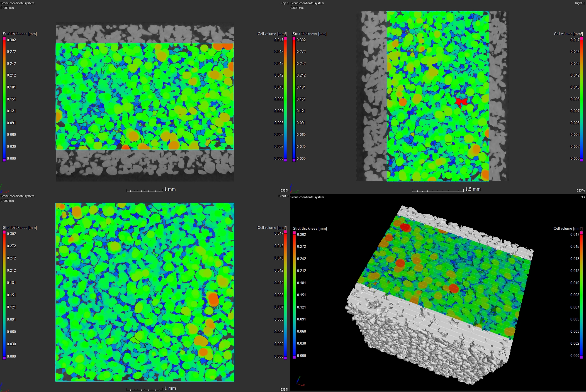Select the 'Top 1' view label
Image resolution: width=586 pixels, height=392 pixels.
click(x=285, y=3)
